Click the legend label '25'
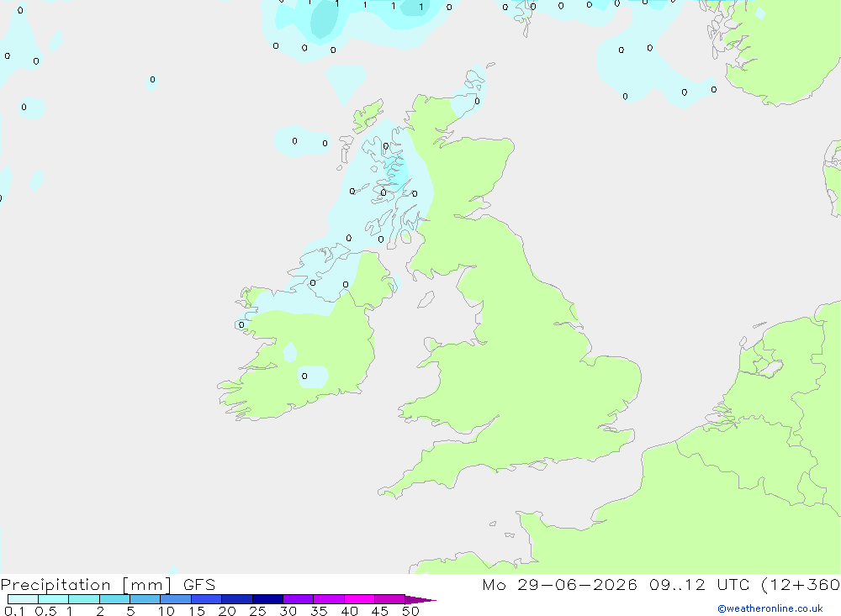 click(257, 611)
